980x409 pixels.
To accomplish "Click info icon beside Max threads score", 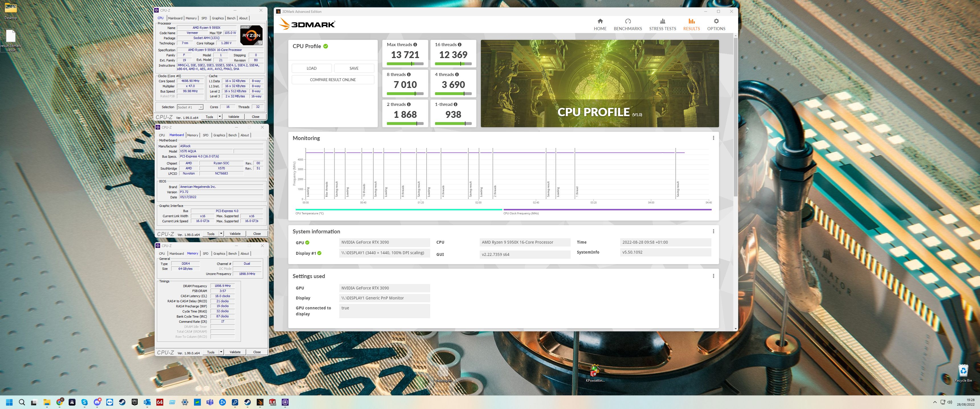I will click(415, 44).
